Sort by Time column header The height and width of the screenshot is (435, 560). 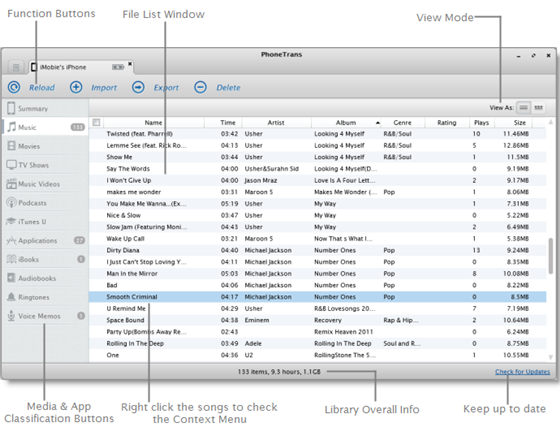228,122
